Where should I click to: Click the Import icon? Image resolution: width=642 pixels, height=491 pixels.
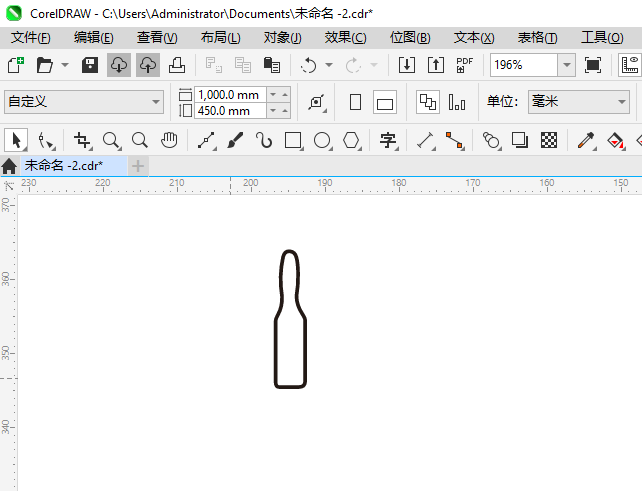(x=407, y=65)
